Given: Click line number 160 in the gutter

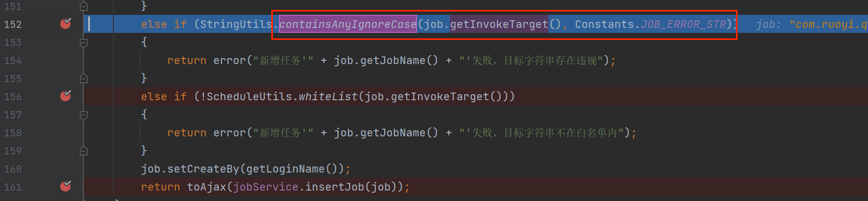Looking at the screenshot, I should coord(13,169).
